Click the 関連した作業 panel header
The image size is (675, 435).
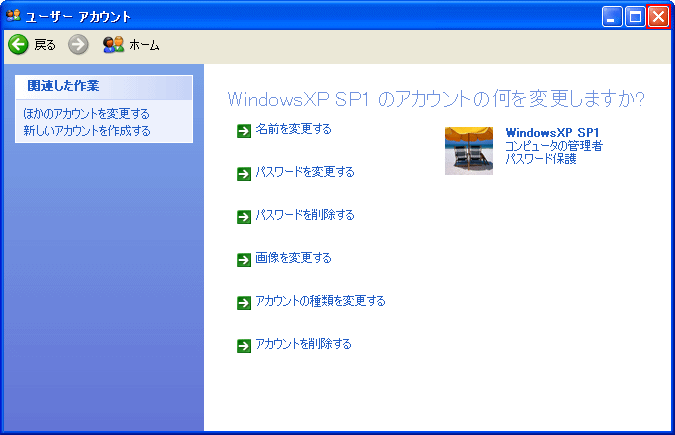104,87
